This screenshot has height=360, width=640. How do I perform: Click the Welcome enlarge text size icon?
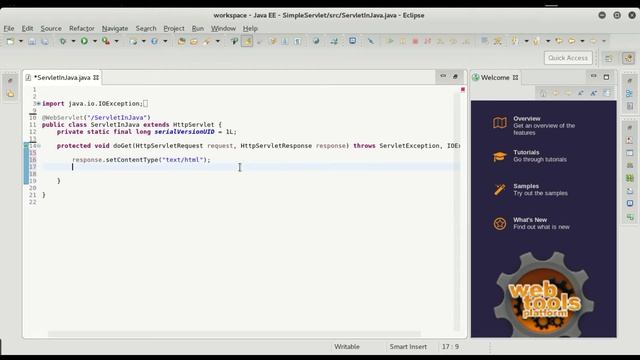(x=594, y=93)
